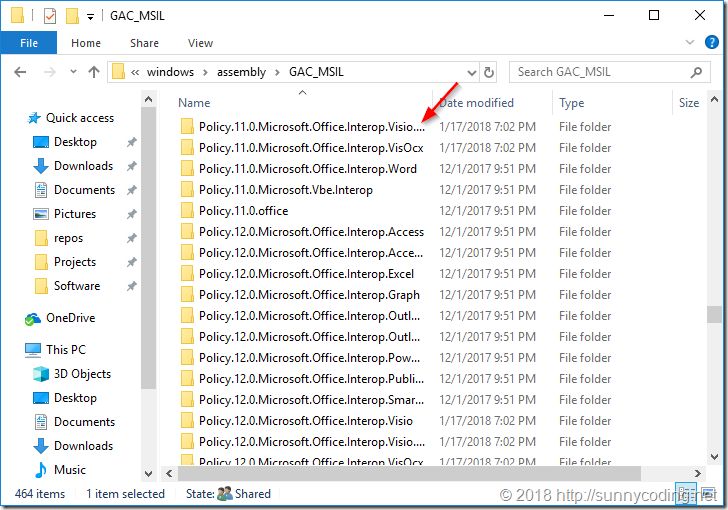Click folder icon of Policy.12.0.Microsoft.Office.Interop.Acce... row
The image size is (728, 510).
tap(187, 252)
